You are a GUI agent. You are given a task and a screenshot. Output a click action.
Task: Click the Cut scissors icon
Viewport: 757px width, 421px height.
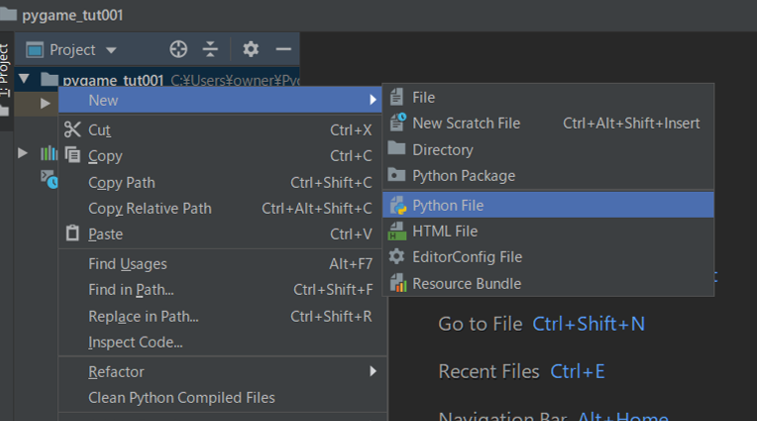pos(72,129)
